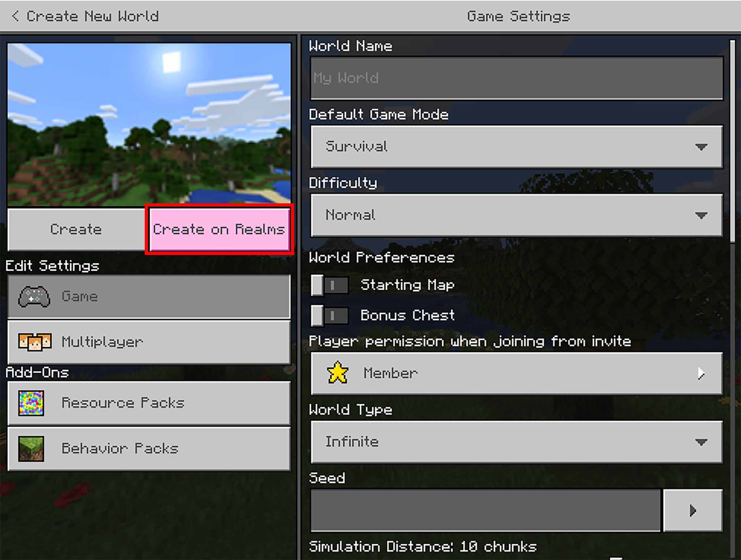
Task: Open the Game edit settings tab
Action: pos(149,295)
